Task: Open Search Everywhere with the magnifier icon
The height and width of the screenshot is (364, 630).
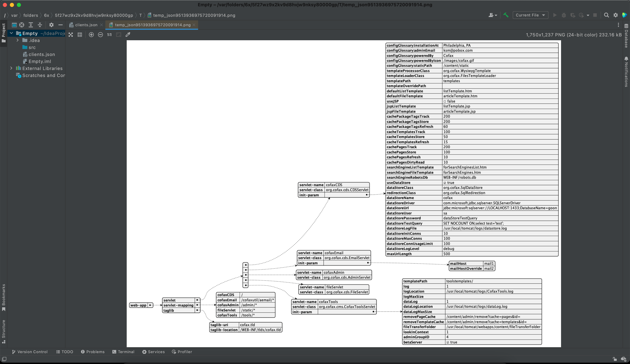Action: [607, 15]
